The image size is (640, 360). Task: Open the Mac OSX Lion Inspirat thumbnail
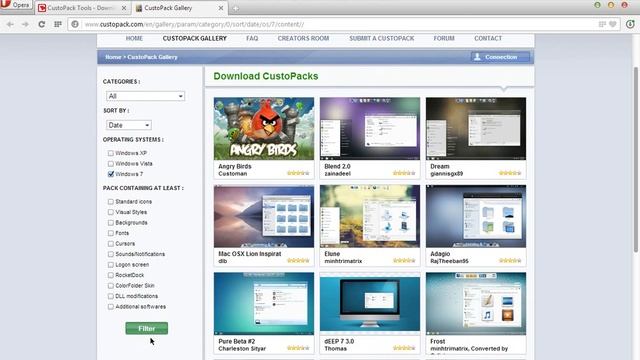tap(264, 216)
